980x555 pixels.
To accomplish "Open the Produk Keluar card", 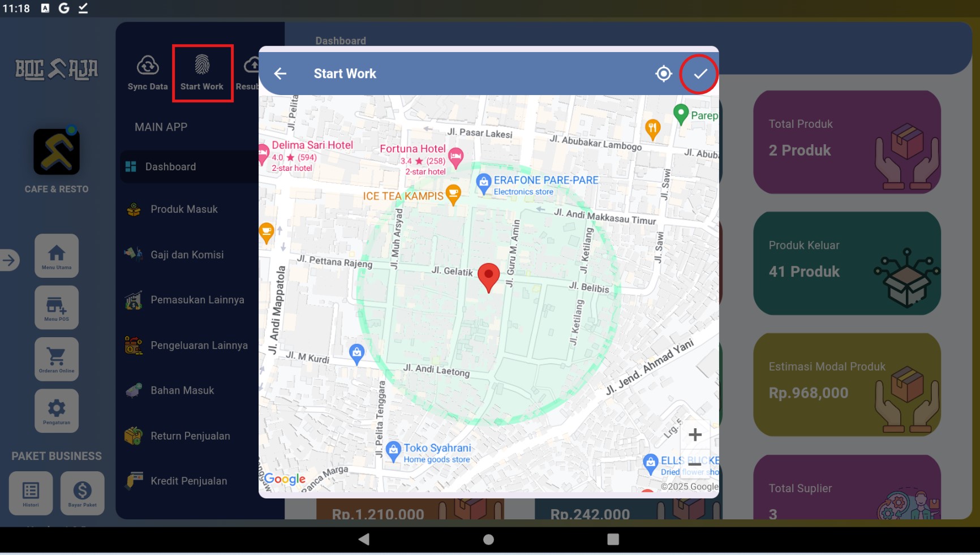I will click(x=846, y=263).
